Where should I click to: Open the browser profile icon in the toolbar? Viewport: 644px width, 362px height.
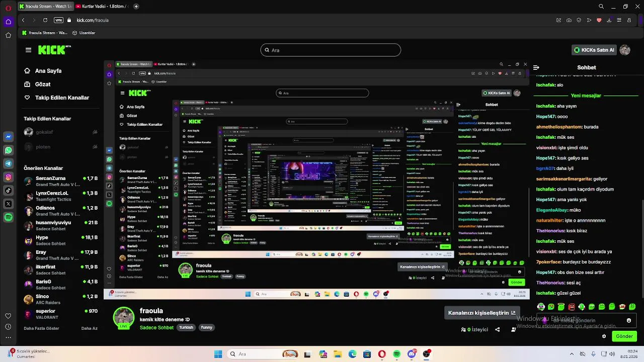[x=629, y=20]
